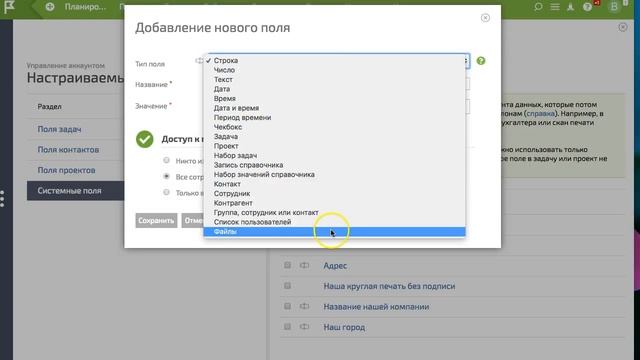This screenshot has height=360, width=640.
Task: Choose Список пользователей option
Action: (x=334, y=222)
